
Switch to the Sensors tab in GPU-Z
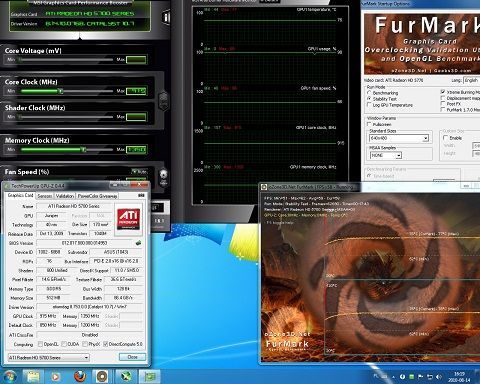(45, 196)
